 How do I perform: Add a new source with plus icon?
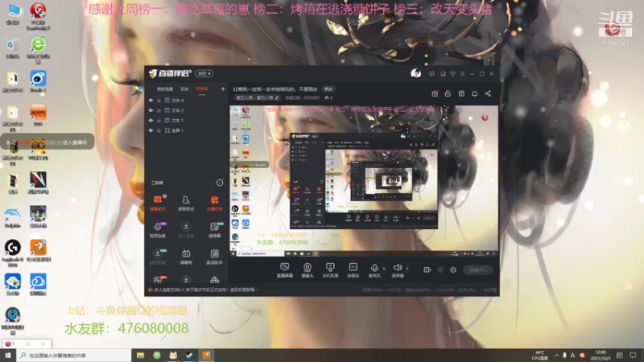[223, 88]
